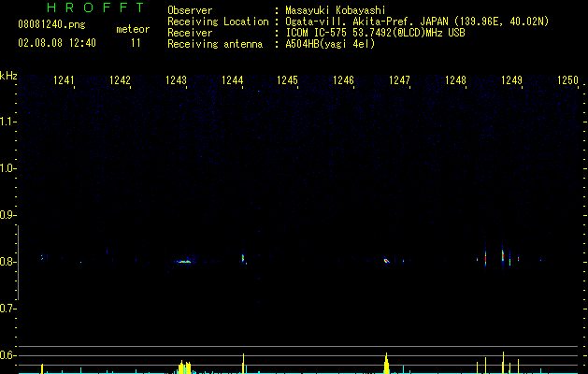Click the 1244 time axis marker

tap(232, 79)
